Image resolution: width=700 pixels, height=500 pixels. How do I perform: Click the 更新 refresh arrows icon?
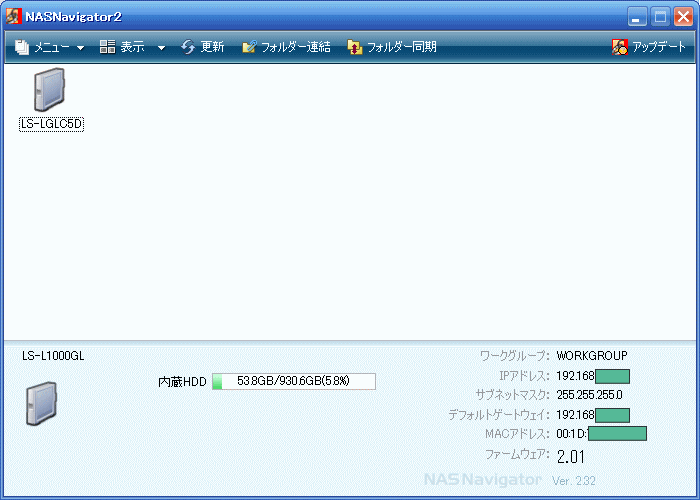tap(188, 47)
